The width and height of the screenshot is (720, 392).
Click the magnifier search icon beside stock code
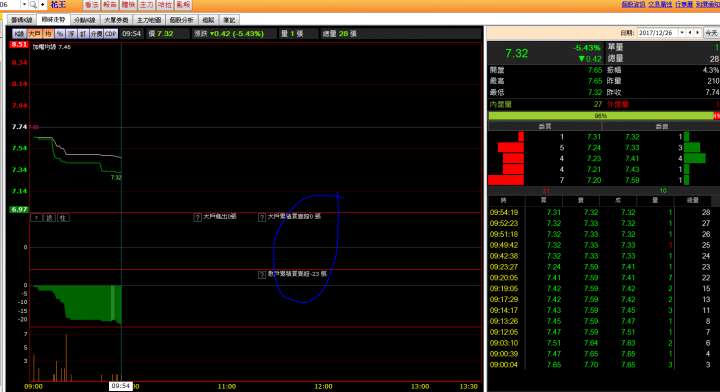point(33,5)
